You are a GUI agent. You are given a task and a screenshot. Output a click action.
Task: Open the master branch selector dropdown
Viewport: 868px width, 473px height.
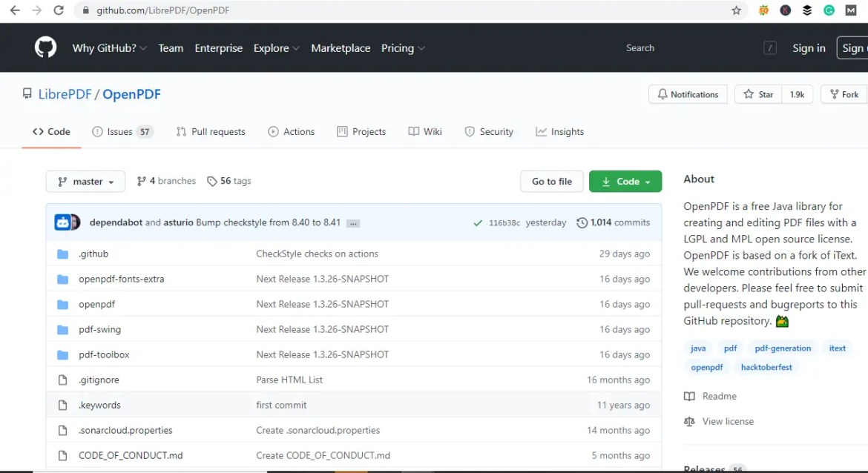point(85,182)
